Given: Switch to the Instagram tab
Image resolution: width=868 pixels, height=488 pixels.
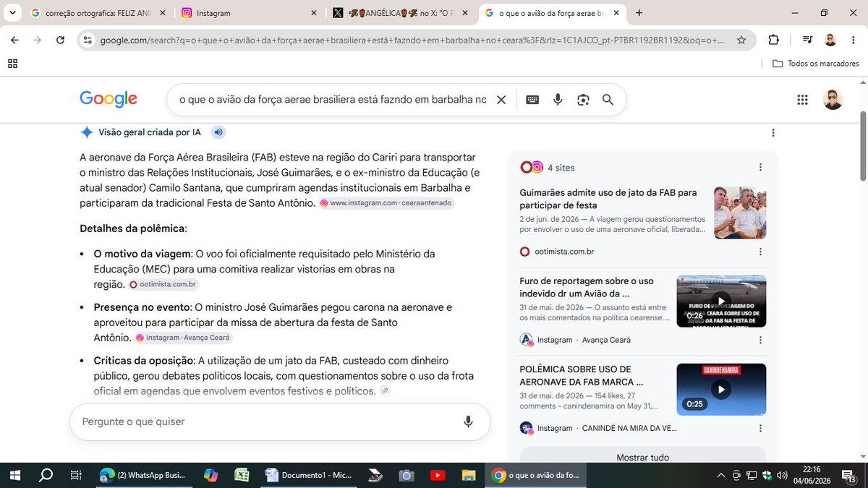Looking at the screenshot, I should (x=250, y=13).
